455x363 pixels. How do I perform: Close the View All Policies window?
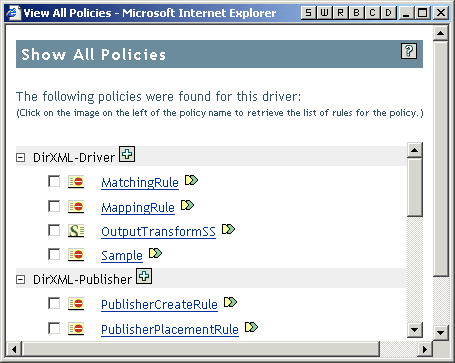441,13
